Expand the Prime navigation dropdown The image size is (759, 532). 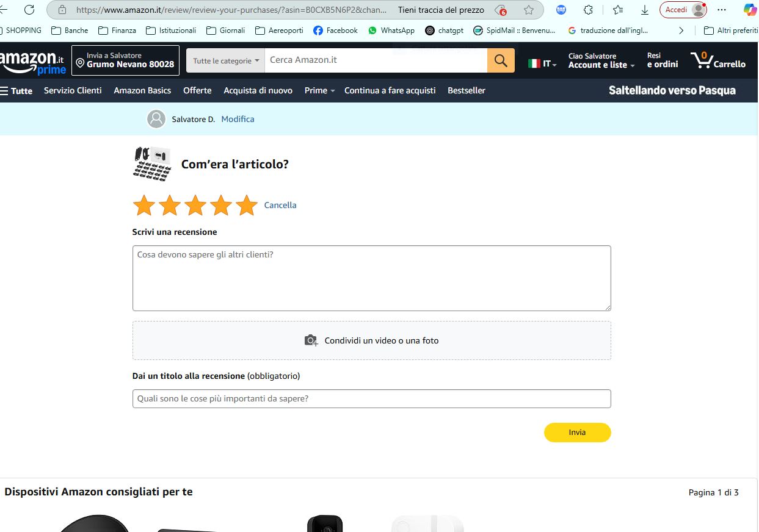coord(319,90)
